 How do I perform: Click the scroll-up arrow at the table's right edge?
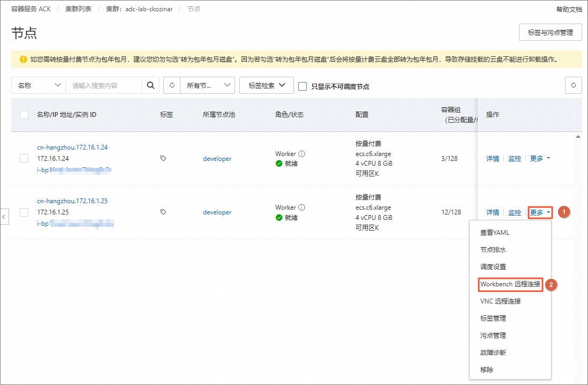click(578, 137)
